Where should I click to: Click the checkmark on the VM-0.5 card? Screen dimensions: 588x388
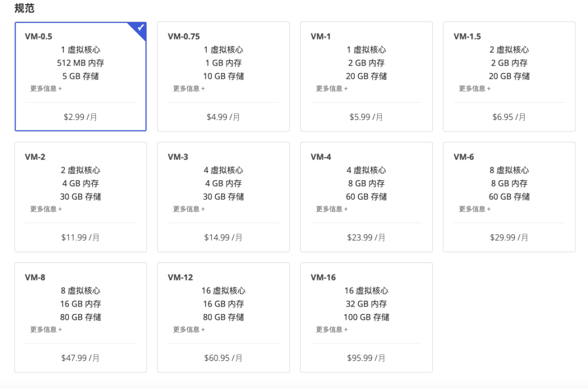coord(141,28)
